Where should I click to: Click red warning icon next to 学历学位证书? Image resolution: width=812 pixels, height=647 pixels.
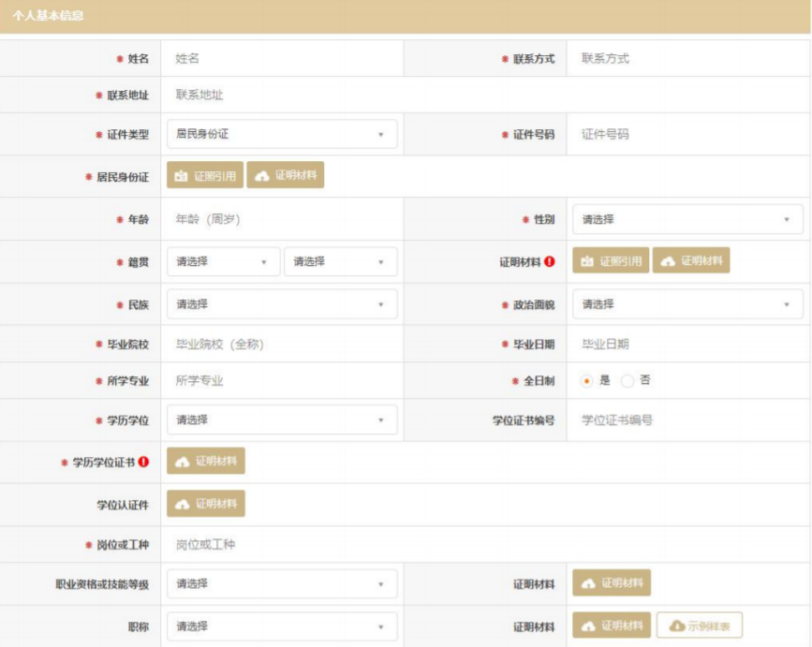tap(143, 462)
